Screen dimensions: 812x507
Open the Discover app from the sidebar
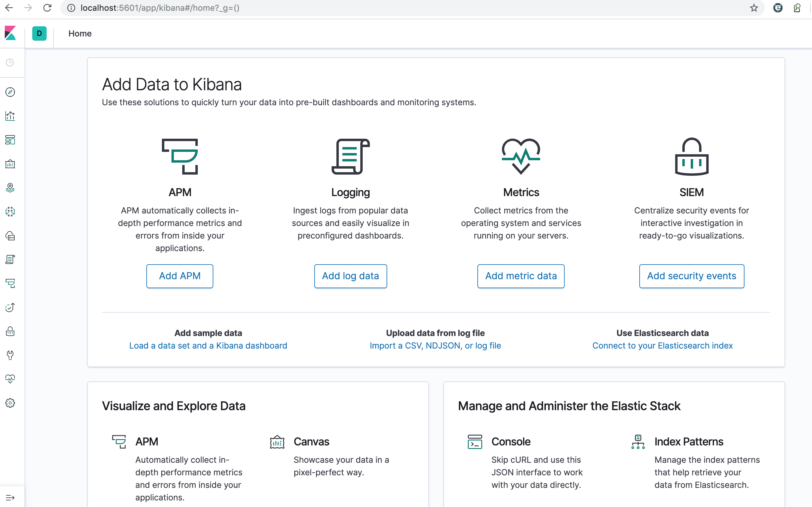(10, 92)
